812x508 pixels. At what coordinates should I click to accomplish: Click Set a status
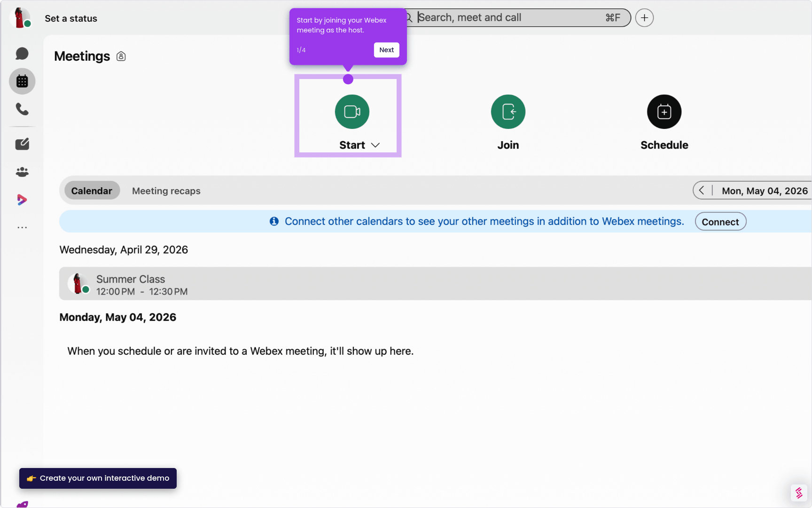(x=71, y=18)
